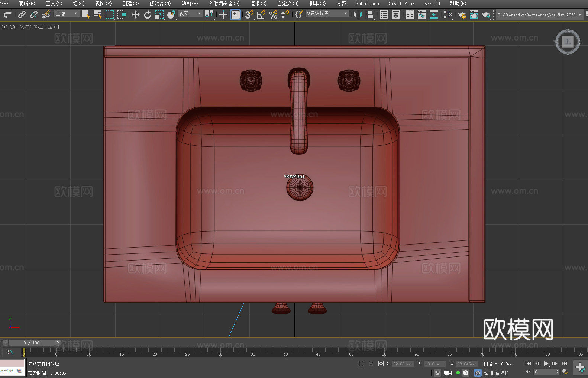Click the [标准] viewport label

pyautogui.click(x=25, y=27)
